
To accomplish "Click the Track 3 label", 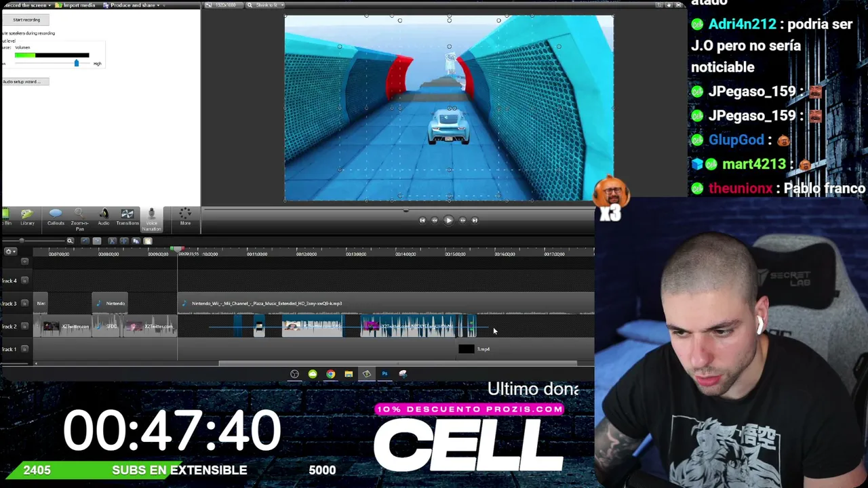I will point(9,303).
